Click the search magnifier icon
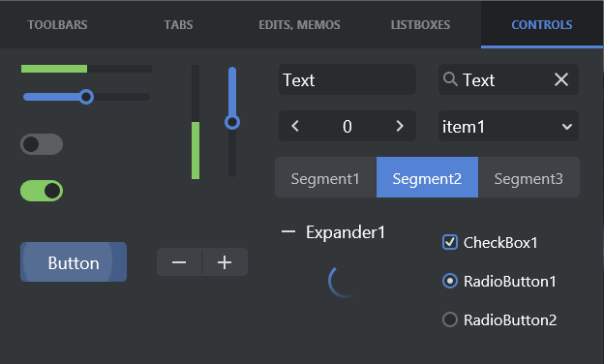The width and height of the screenshot is (604, 364). [450, 79]
